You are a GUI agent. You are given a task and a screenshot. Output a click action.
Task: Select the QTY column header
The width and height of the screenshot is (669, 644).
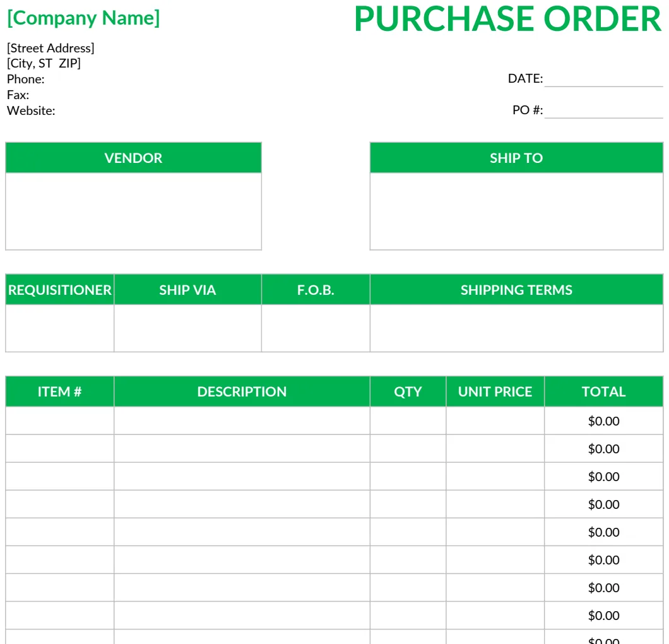tap(408, 391)
